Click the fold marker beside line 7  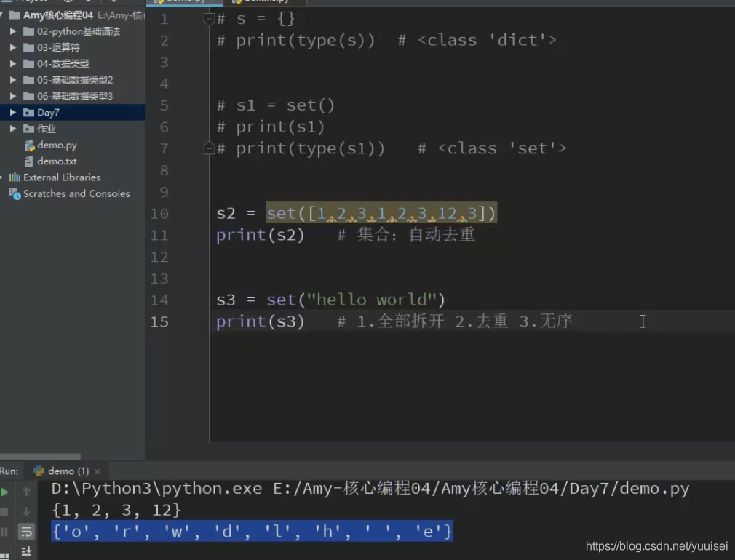pos(209,148)
